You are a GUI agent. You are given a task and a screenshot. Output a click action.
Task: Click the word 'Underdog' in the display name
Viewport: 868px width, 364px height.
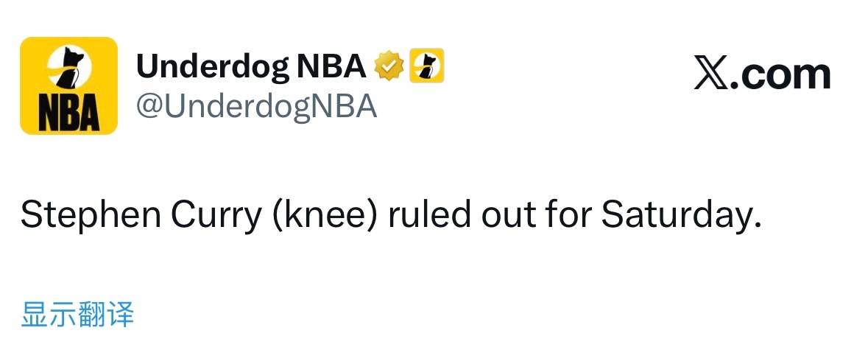[x=211, y=67]
